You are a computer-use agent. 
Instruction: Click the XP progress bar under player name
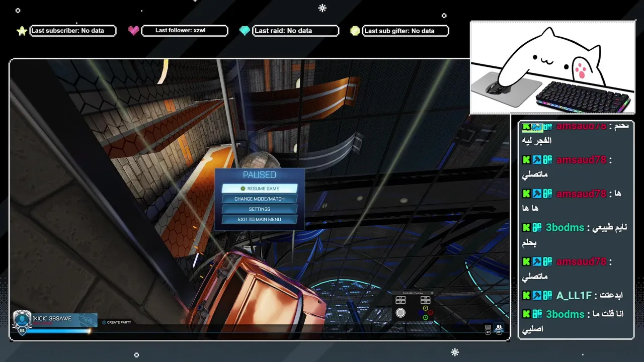click(58, 331)
